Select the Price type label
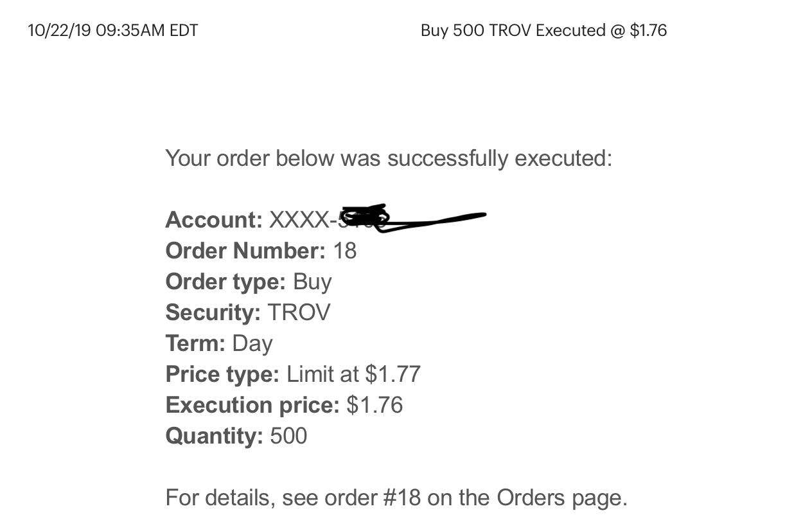Image resolution: width=812 pixels, height=531 pixels. [x=222, y=374]
